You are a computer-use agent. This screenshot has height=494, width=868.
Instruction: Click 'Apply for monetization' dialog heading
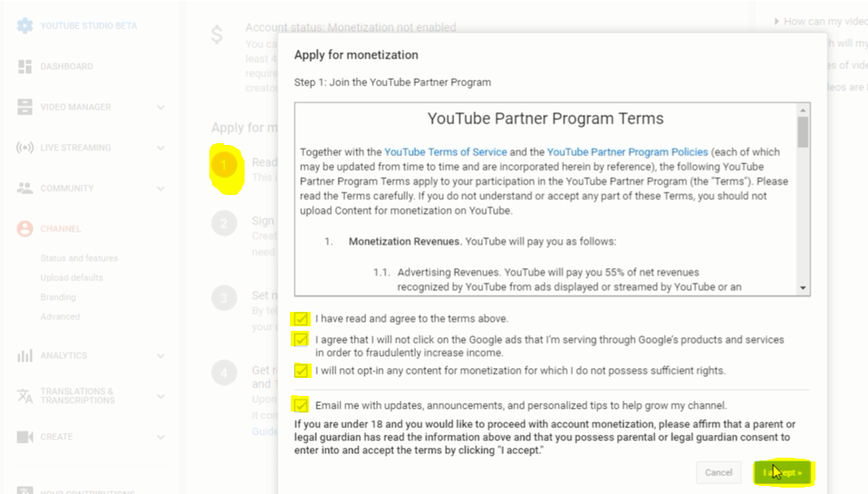coord(356,54)
